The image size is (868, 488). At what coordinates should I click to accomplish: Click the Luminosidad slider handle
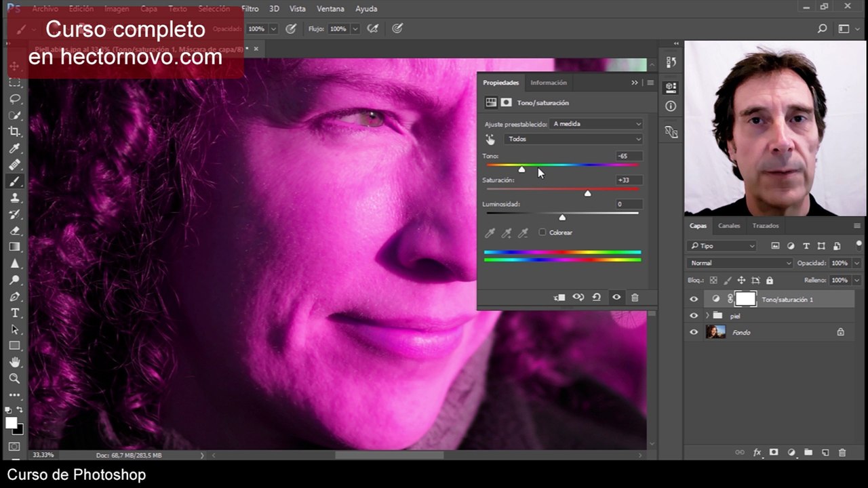pyautogui.click(x=562, y=218)
